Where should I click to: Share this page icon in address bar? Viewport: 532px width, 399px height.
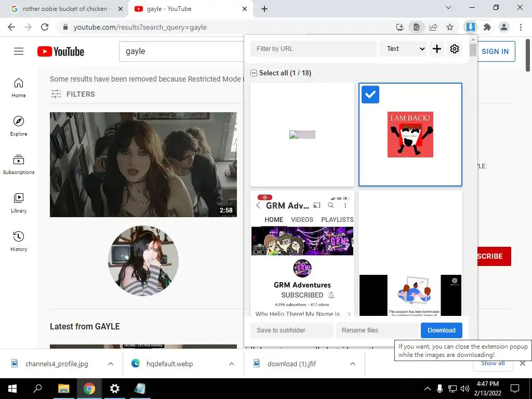(x=433, y=27)
